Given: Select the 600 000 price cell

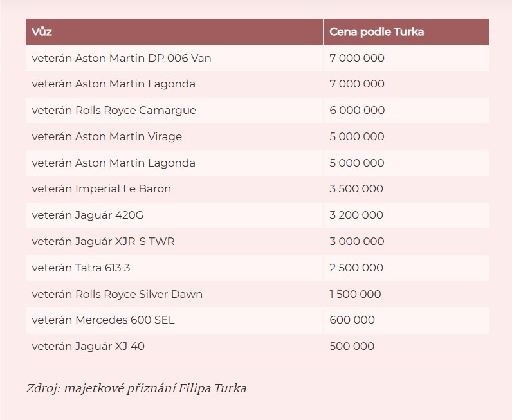Looking at the screenshot, I should [x=352, y=320].
